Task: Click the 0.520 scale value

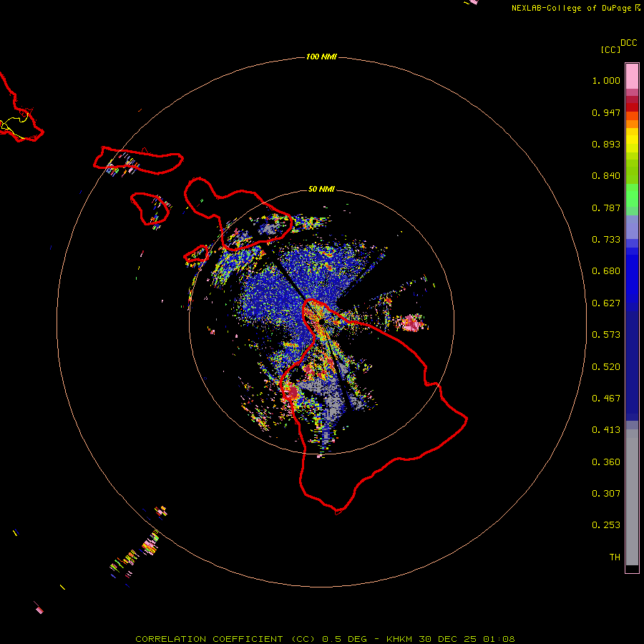Action: (x=606, y=367)
